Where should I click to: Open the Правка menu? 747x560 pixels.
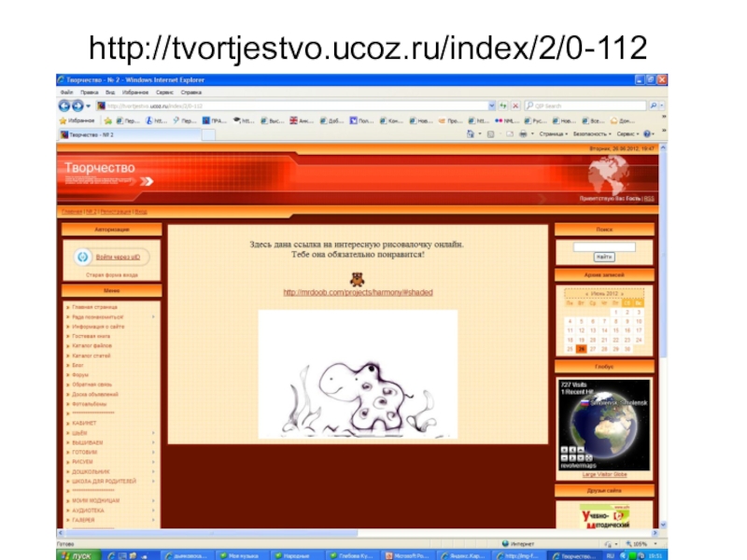point(89,92)
